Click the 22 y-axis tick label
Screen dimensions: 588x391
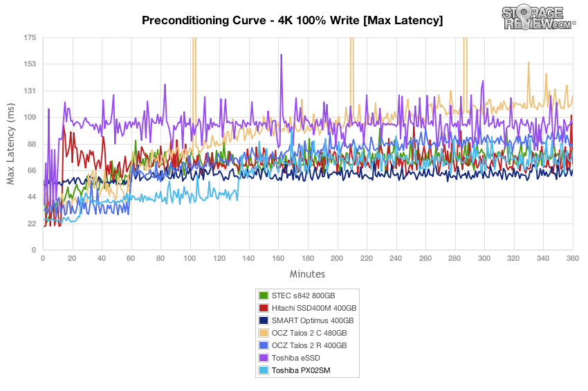click(32, 224)
